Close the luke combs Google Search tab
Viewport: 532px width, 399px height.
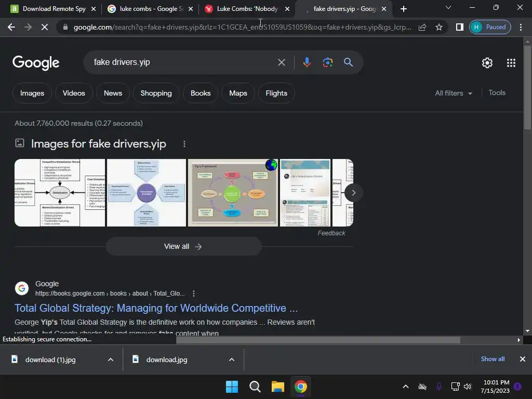[191, 9]
